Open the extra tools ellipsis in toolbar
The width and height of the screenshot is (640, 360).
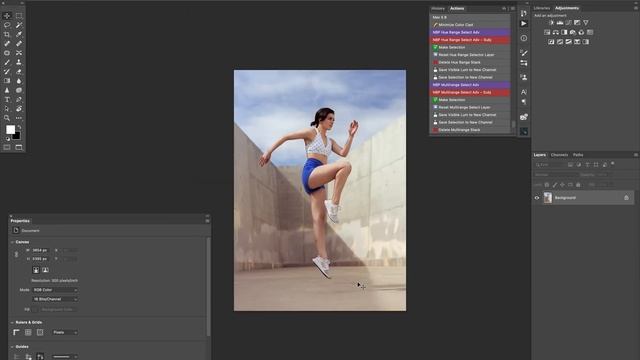coord(19,118)
